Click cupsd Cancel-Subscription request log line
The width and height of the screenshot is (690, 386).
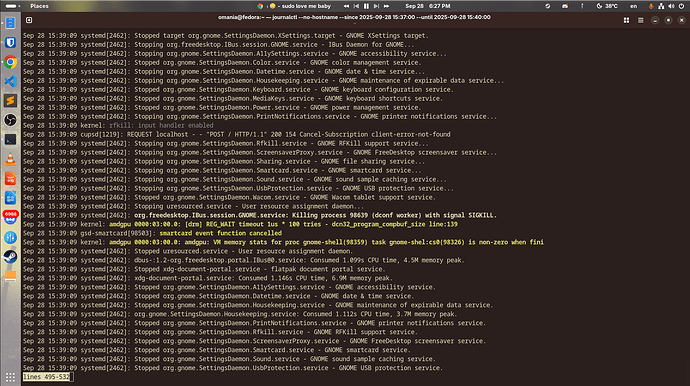(237, 134)
